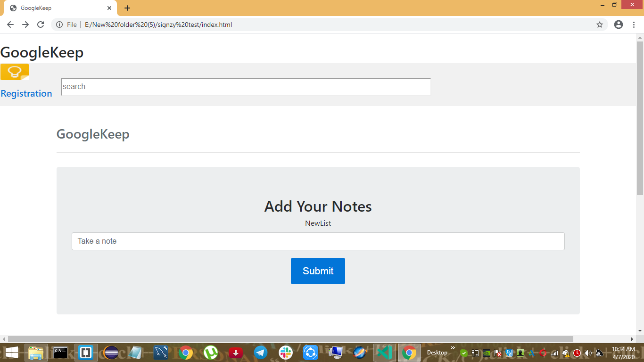Click the scroll right arrow
Screen dimensions: 644x362
coord(632,339)
